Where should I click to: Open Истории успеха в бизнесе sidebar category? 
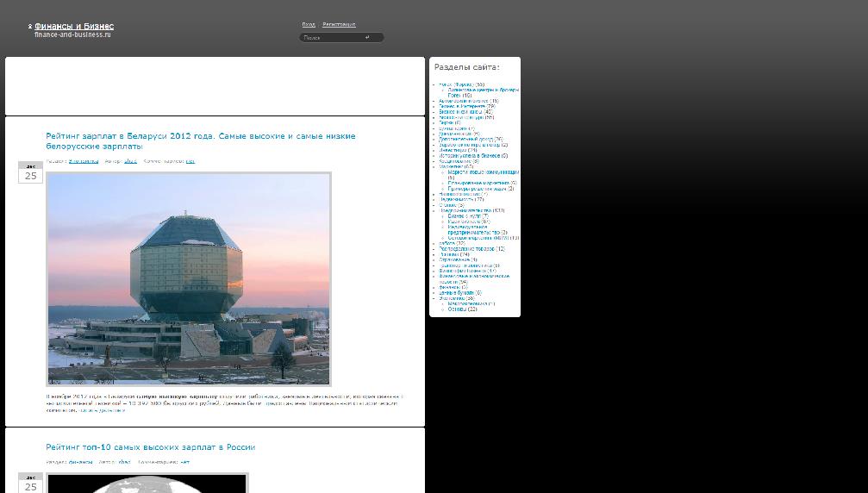coord(470,155)
